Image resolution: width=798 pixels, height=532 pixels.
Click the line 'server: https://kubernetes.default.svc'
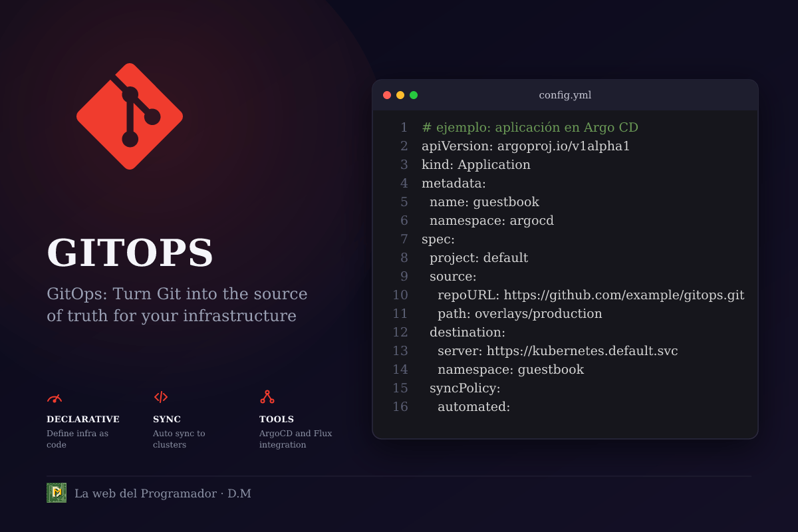pyautogui.click(x=558, y=351)
